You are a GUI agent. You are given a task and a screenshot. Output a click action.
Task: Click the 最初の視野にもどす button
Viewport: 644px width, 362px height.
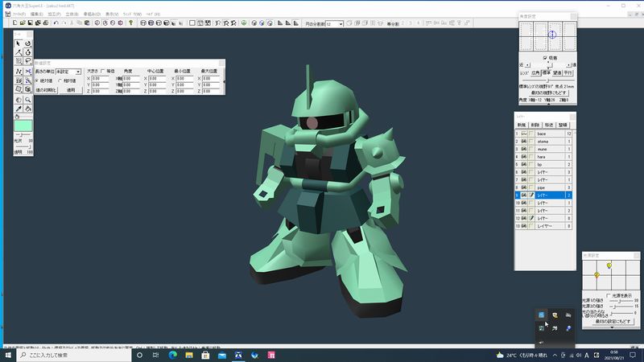click(x=549, y=93)
